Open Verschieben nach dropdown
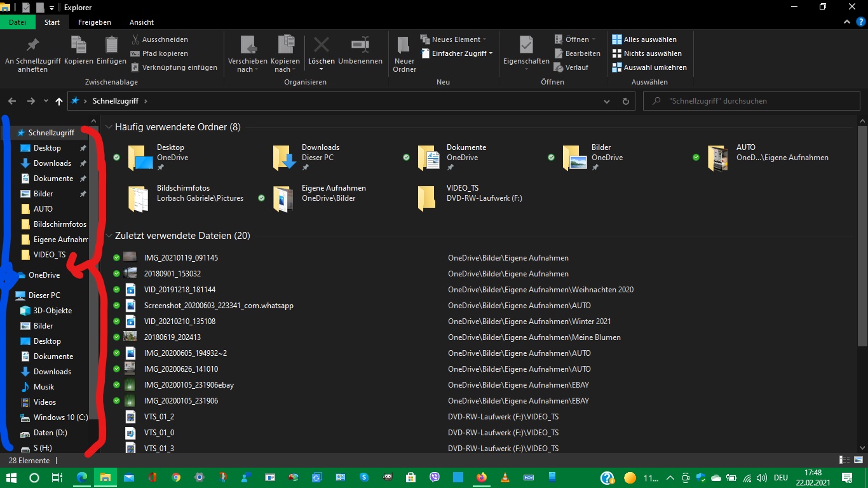 pos(247,55)
